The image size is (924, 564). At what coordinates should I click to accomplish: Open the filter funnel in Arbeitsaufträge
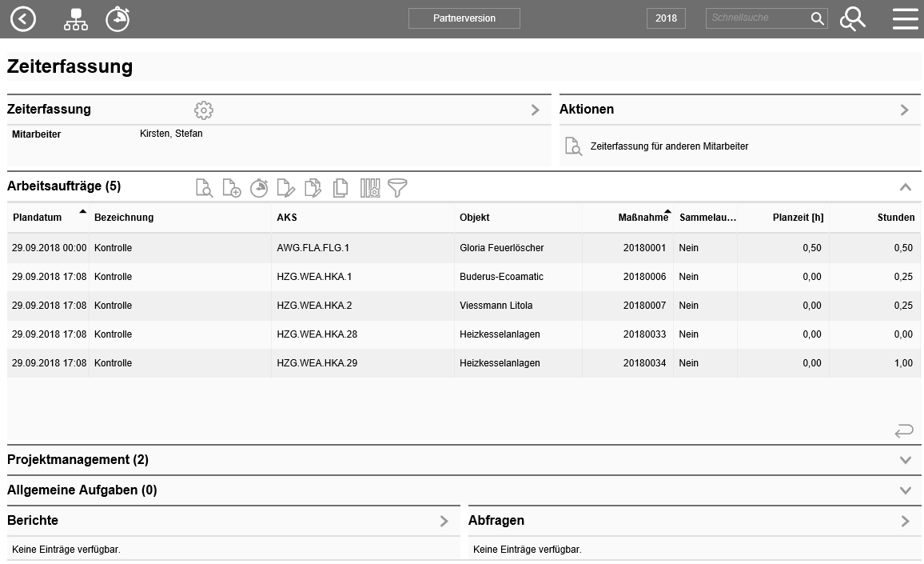[397, 188]
